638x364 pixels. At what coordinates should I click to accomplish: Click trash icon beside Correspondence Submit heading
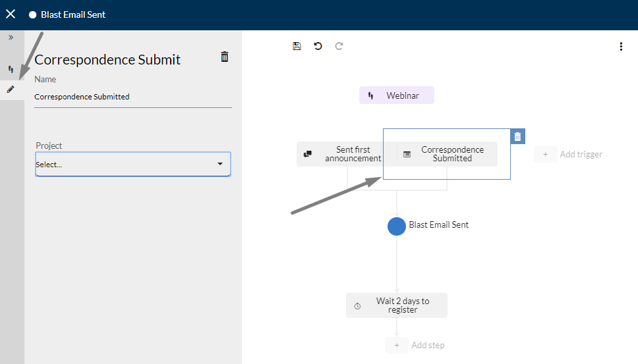225,57
